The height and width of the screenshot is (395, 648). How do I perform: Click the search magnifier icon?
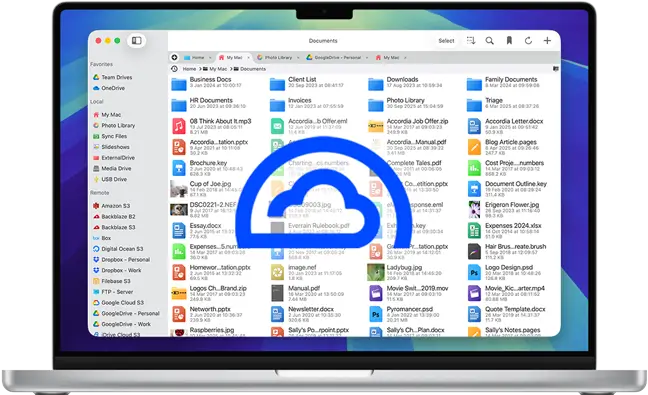coord(489,40)
